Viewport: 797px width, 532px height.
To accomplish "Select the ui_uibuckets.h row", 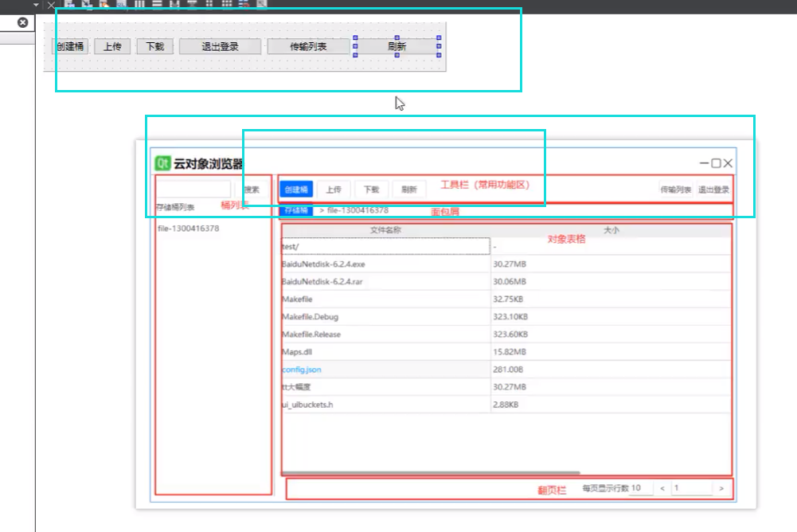I will 506,405.
